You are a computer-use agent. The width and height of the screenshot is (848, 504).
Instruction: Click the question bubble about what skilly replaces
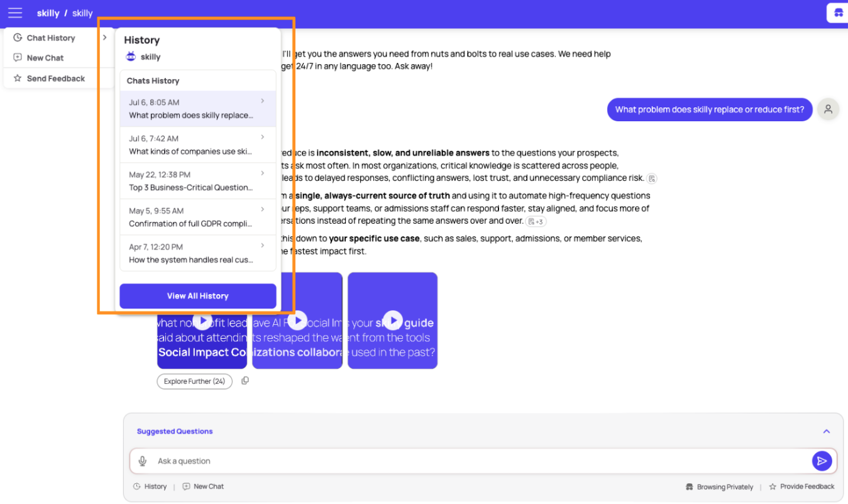(x=710, y=109)
